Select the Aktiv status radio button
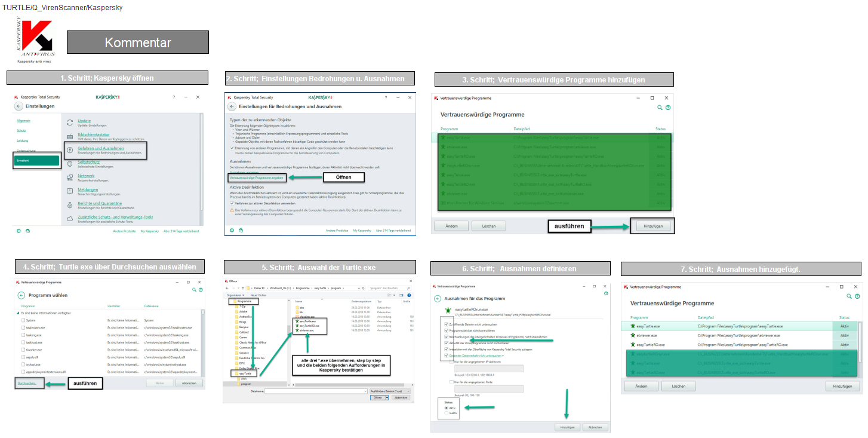This screenshot has width=868, height=438. pos(446,408)
